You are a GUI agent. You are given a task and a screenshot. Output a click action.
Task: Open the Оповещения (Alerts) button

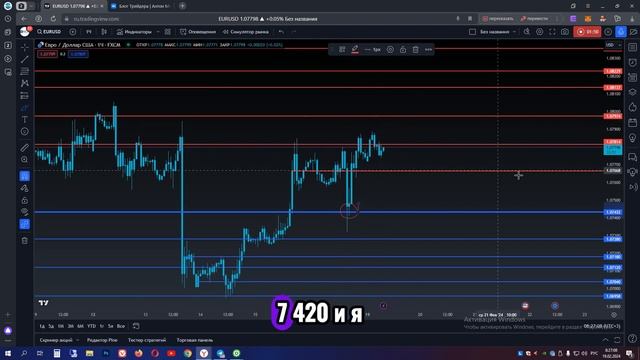click(x=198, y=31)
